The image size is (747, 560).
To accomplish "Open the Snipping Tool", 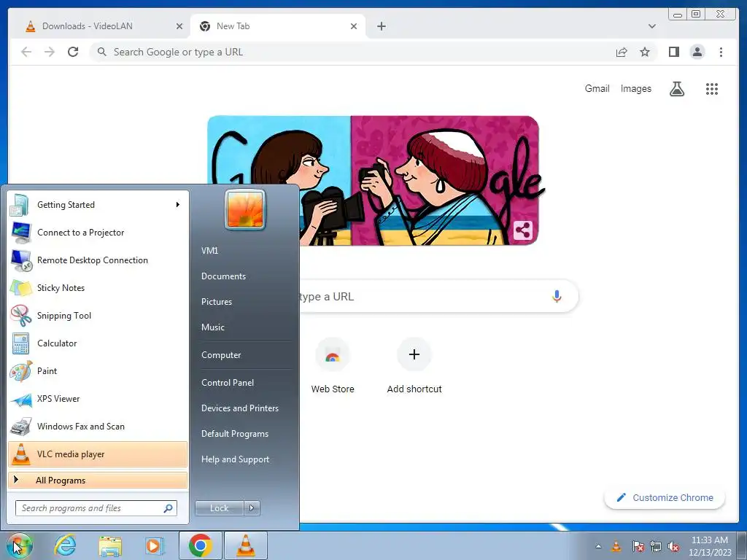I will click(x=98, y=315).
